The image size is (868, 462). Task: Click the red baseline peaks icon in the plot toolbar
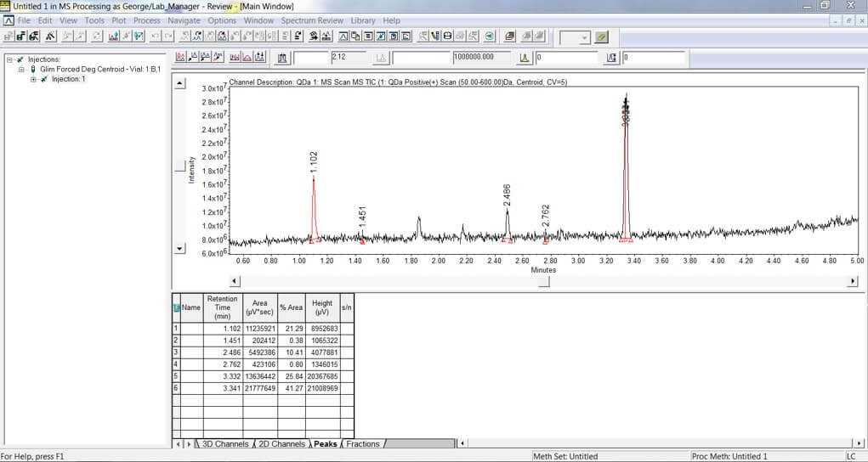[235, 57]
